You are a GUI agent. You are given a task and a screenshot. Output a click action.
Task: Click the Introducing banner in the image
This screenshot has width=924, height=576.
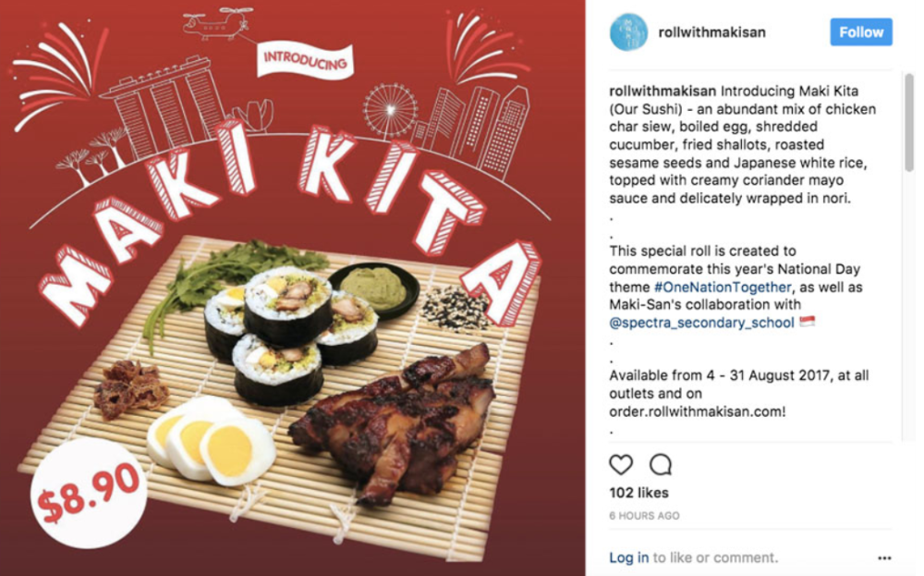pyautogui.click(x=305, y=61)
